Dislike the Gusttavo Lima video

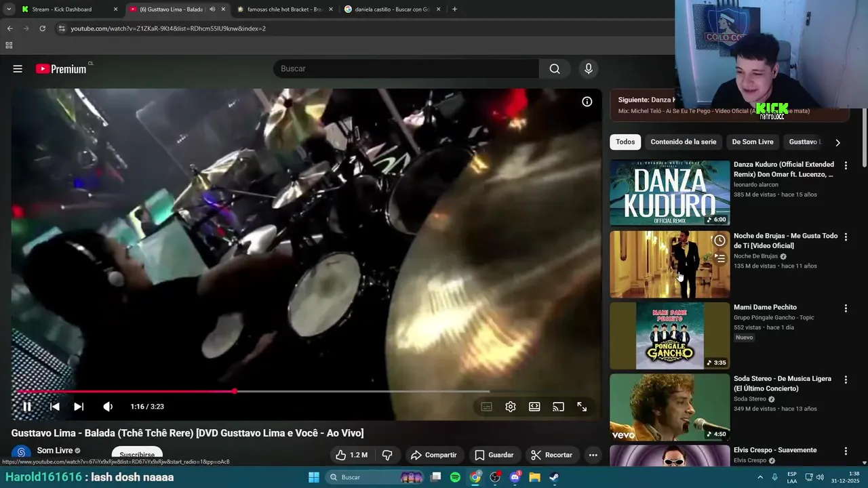pyautogui.click(x=387, y=455)
